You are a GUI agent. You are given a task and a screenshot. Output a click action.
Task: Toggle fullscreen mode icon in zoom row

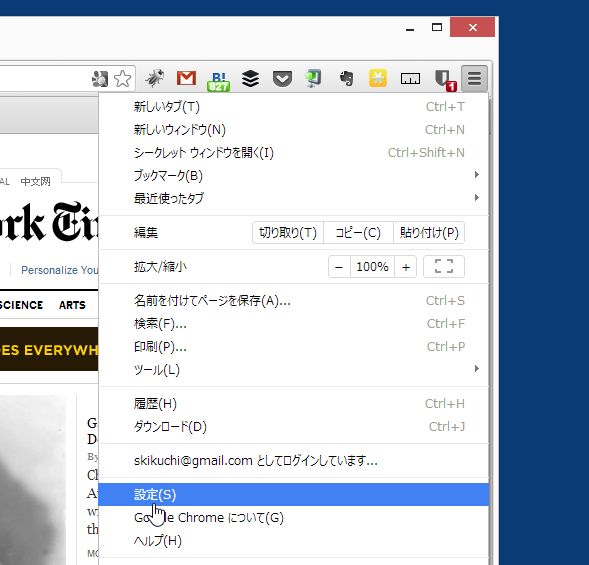(444, 267)
